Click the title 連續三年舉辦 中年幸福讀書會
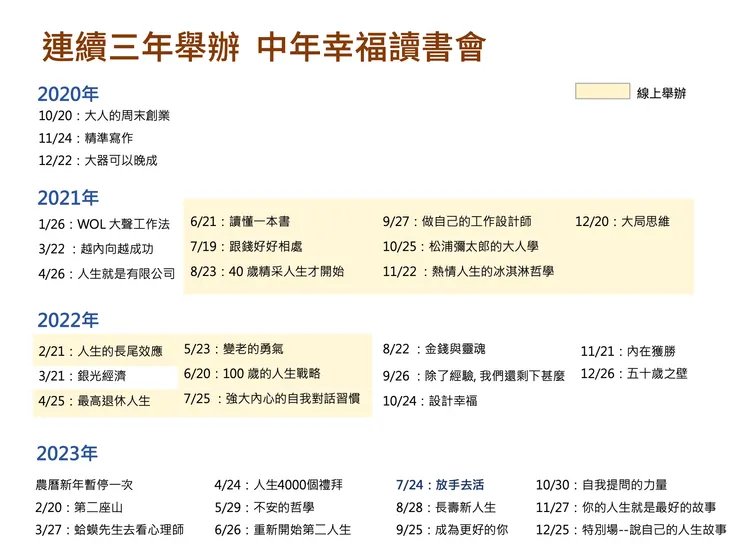Screen dimensions: 740x550 coord(264,47)
